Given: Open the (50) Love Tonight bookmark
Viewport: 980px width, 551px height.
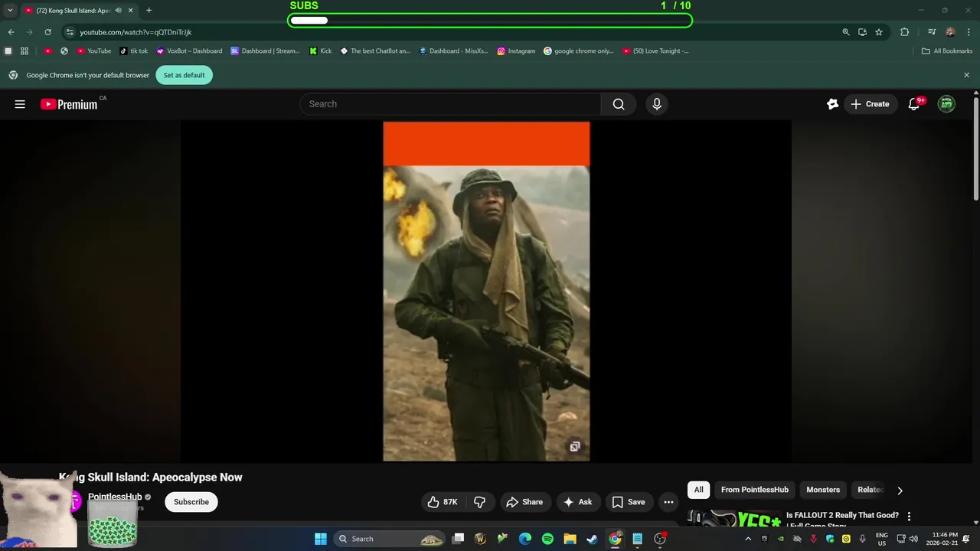Looking at the screenshot, I should point(655,51).
